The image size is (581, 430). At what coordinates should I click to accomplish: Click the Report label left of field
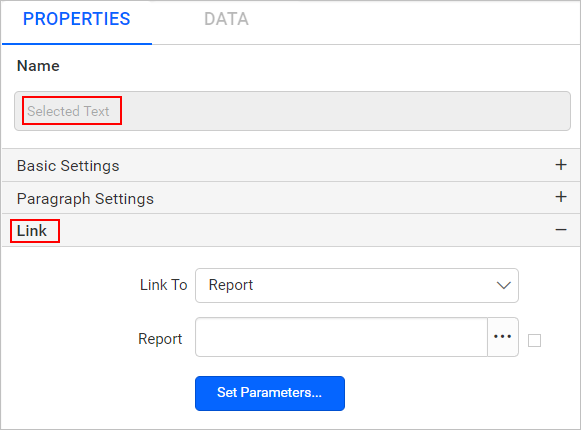(x=160, y=339)
